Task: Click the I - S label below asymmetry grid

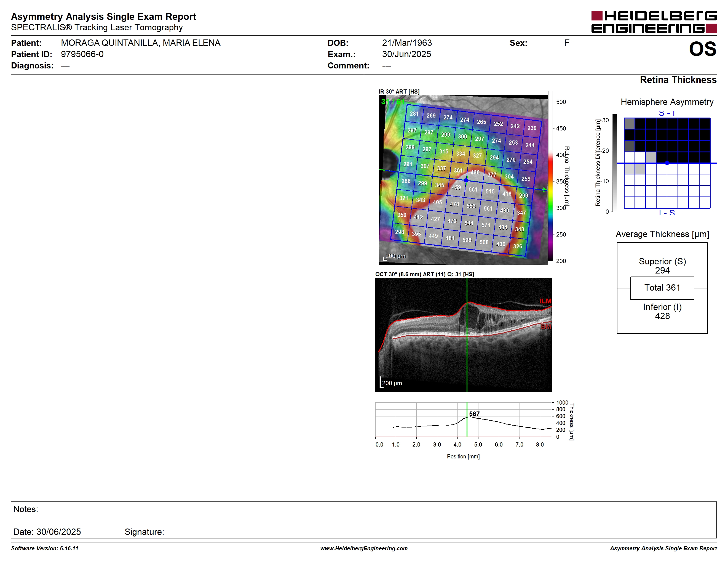Action: pyautogui.click(x=667, y=213)
